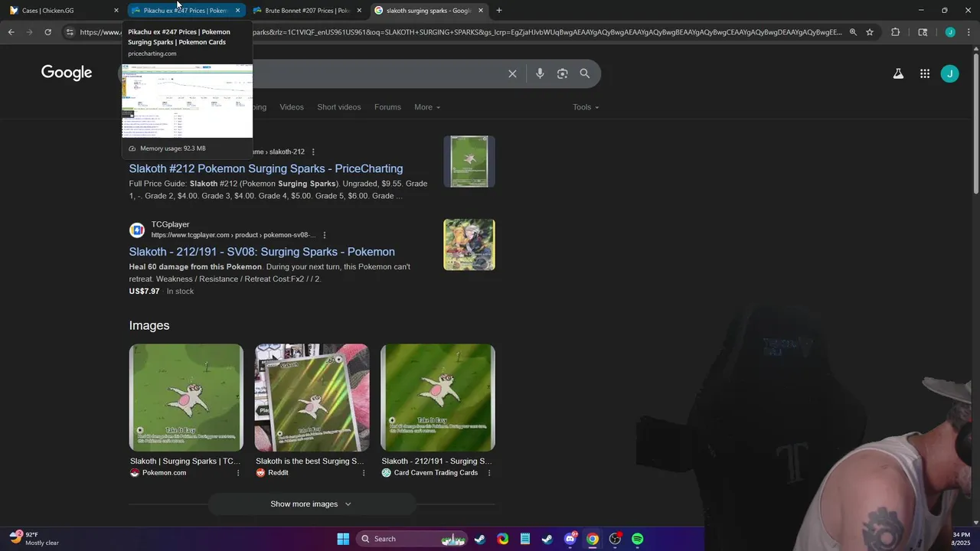The width and height of the screenshot is (980, 551).
Task: Open Chrome three-dot menu
Action: pos(969,32)
